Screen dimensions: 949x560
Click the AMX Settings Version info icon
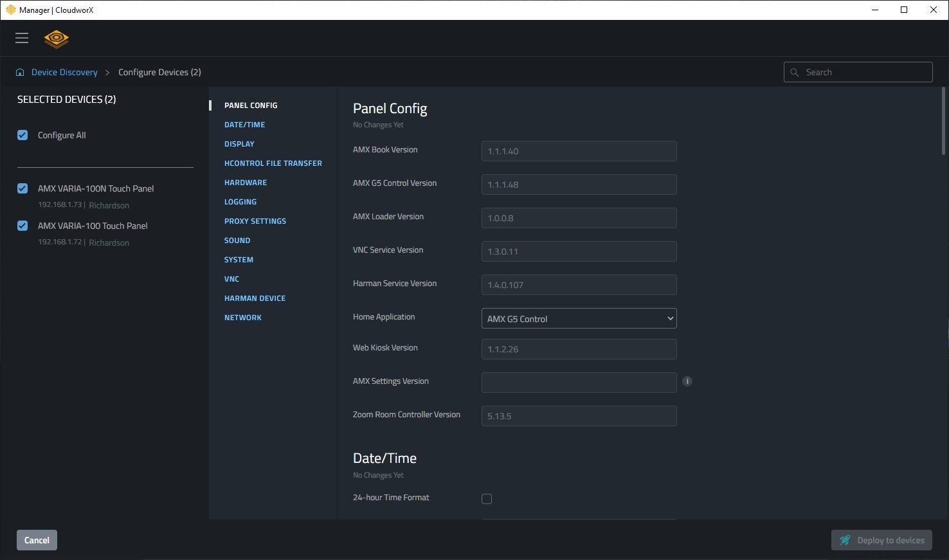coord(687,381)
